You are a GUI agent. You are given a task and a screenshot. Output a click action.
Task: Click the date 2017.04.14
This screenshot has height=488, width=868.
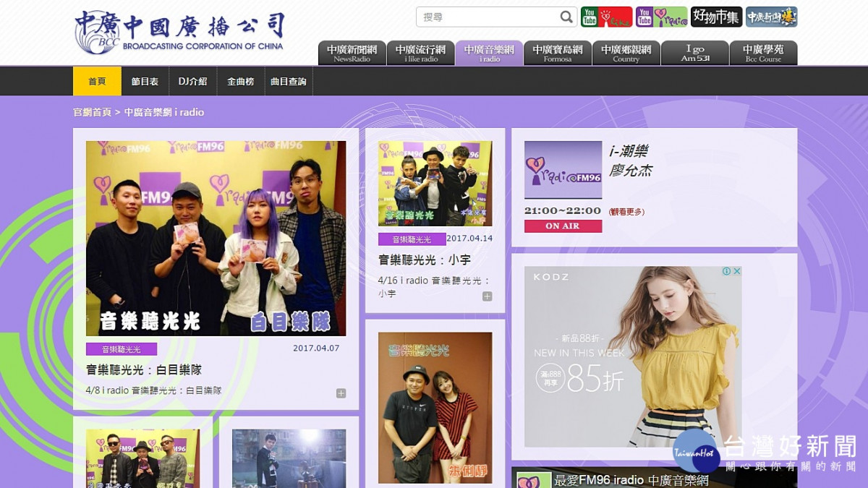click(469, 238)
